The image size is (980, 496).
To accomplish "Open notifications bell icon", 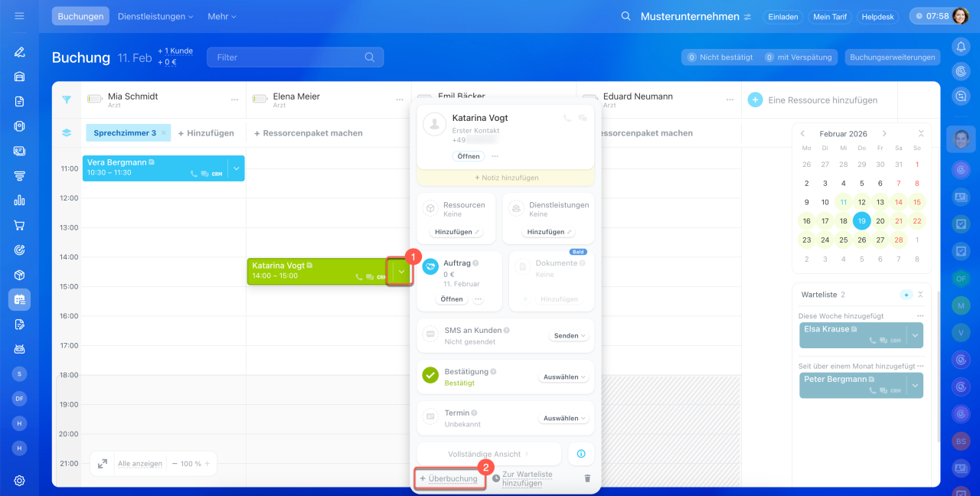I will [961, 47].
